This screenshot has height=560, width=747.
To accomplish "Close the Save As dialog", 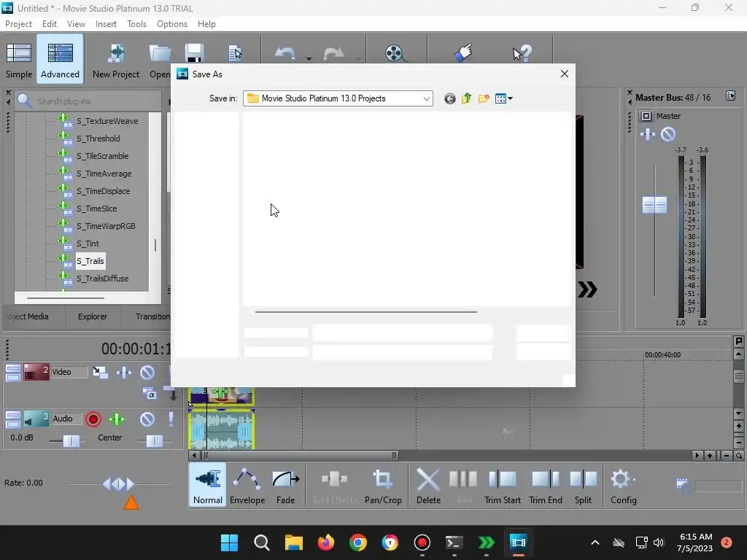I will point(565,74).
